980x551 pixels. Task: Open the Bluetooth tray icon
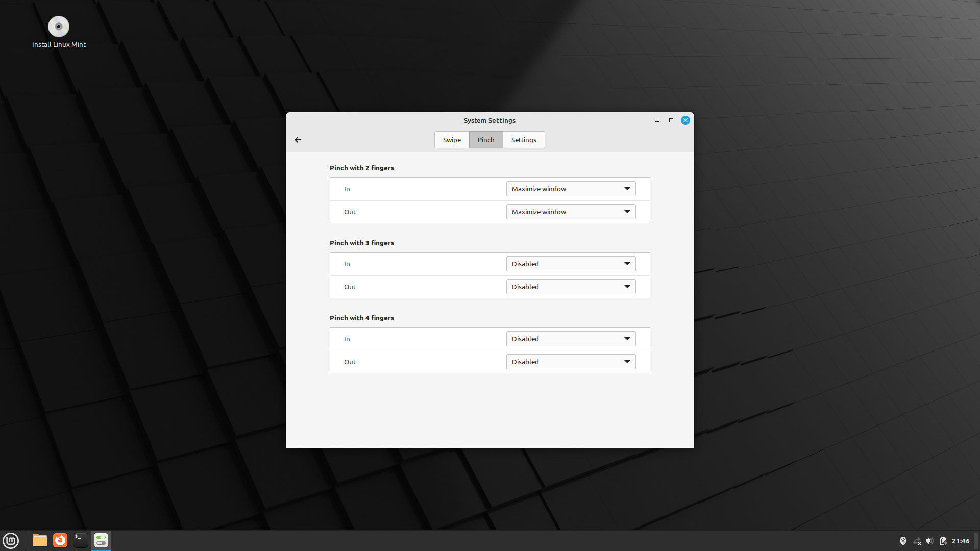pyautogui.click(x=903, y=541)
